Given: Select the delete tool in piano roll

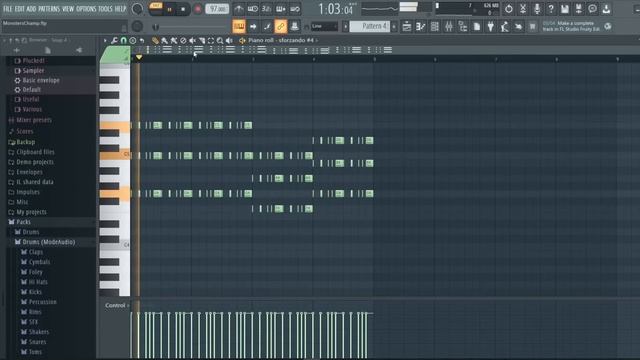Looking at the screenshot, I should (183, 40).
